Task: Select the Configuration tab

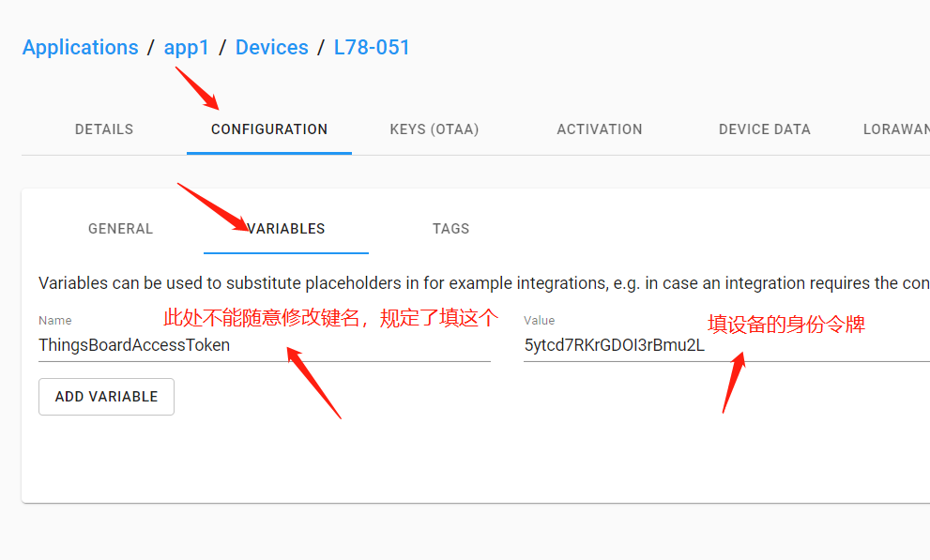Action: 269,129
